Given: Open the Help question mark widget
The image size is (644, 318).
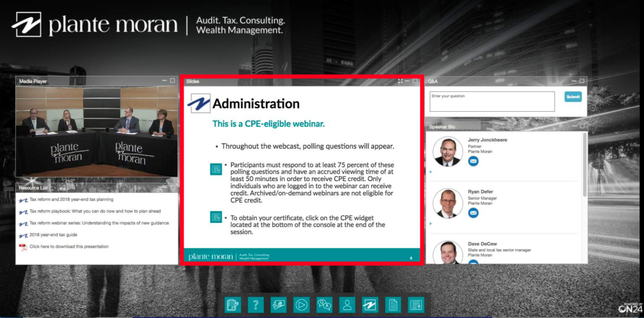Looking at the screenshot, I should tap(256, 305).
